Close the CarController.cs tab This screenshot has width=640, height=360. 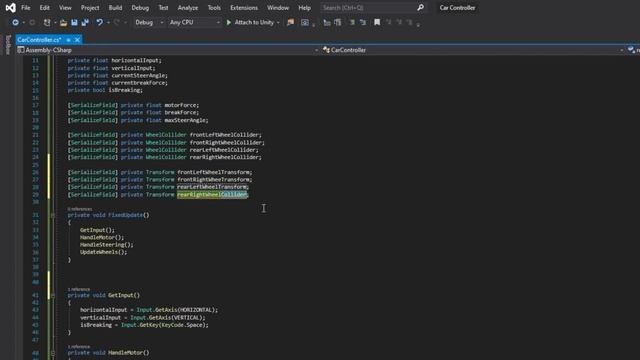pyautogui.click(x=77, y=40)
